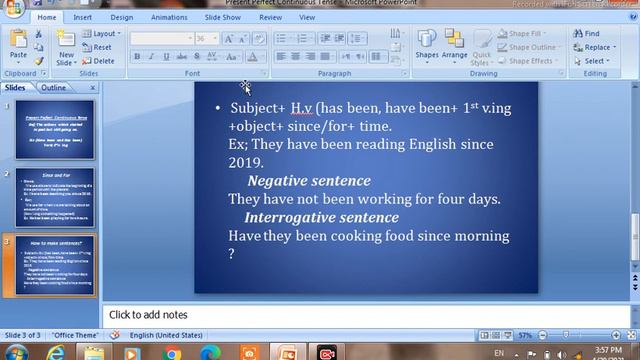The image size is (640, 360).
Task: Open the Select dropdown in Editing
Action: [x=591, y=61]
